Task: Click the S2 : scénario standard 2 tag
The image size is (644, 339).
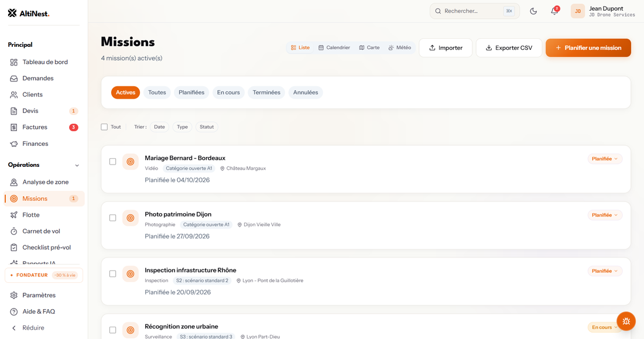Action: pyautogui.click(x=201, y=280)
